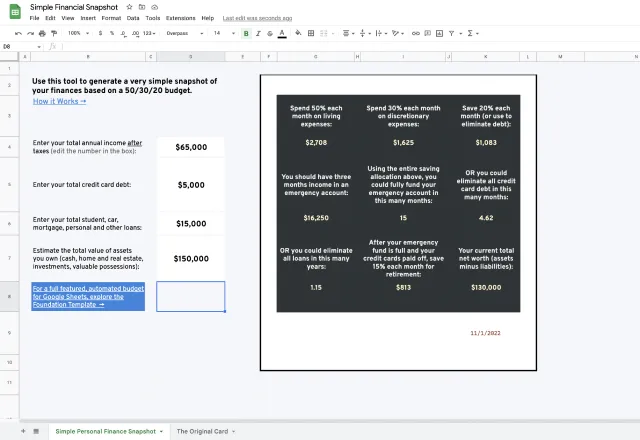The image size is (640, 440).
Task: Open the View menu
Action: [x=68, y=18]
